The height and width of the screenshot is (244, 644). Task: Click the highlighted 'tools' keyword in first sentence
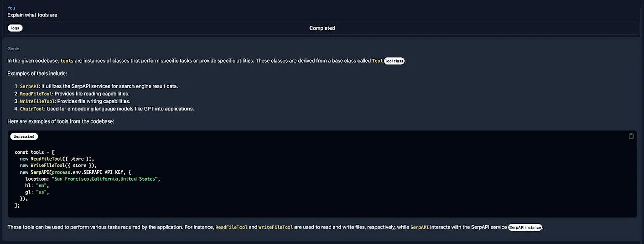[x=67, y=61]
